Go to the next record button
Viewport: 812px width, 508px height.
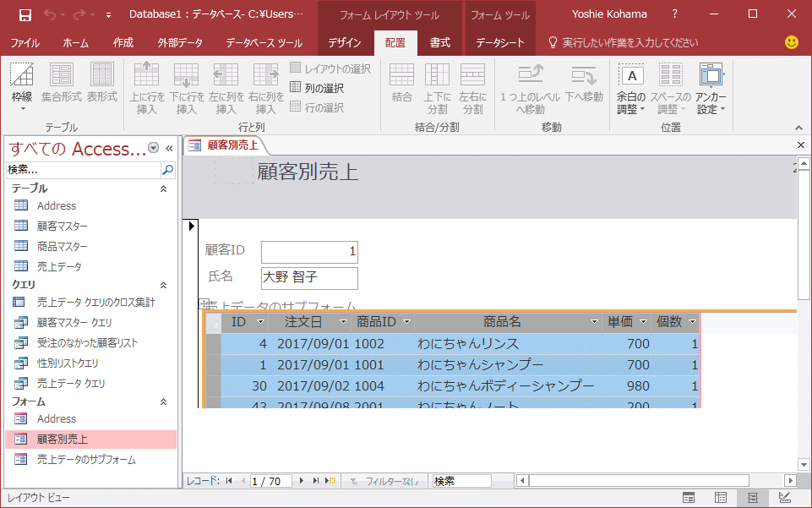pos(302,481)
